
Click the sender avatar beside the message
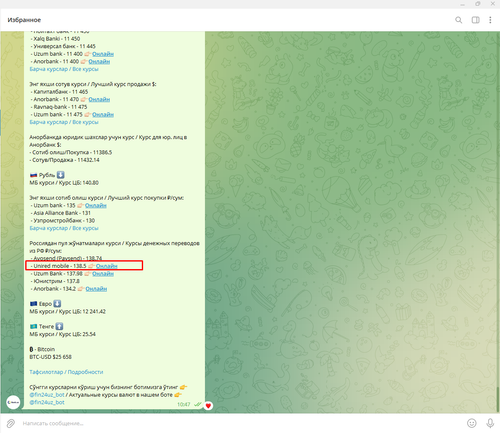pyautogui.click(x=13, y=402)
